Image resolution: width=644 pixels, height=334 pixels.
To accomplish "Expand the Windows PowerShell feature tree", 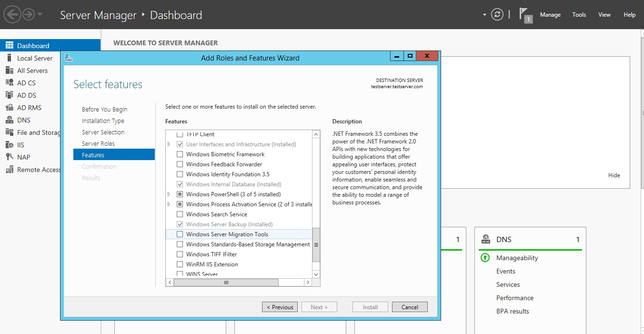I will pos(169,194).
